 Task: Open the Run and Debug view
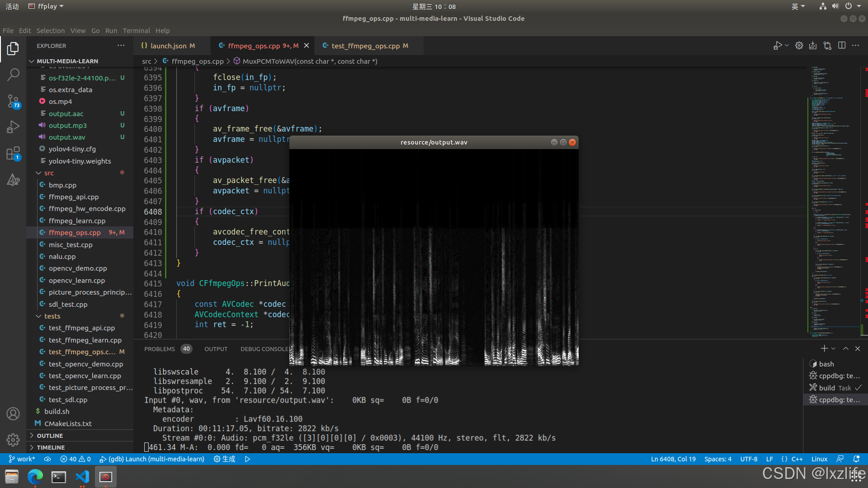(x=13, y=127)
